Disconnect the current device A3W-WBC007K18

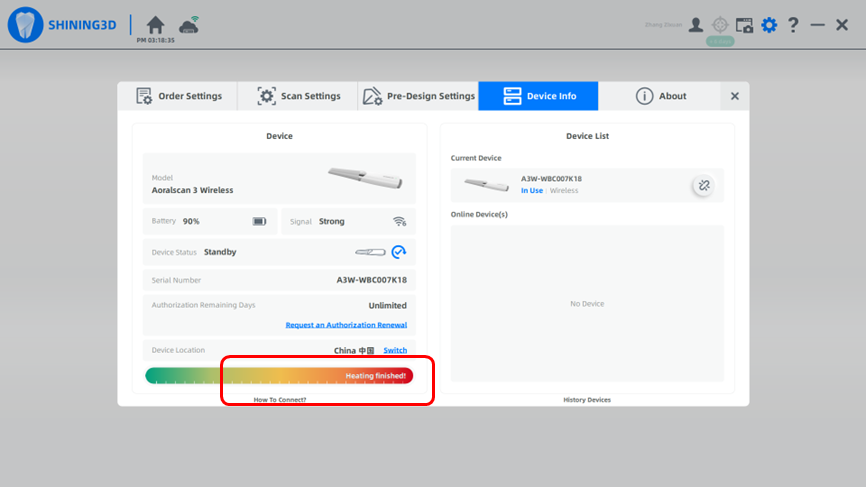704,186
